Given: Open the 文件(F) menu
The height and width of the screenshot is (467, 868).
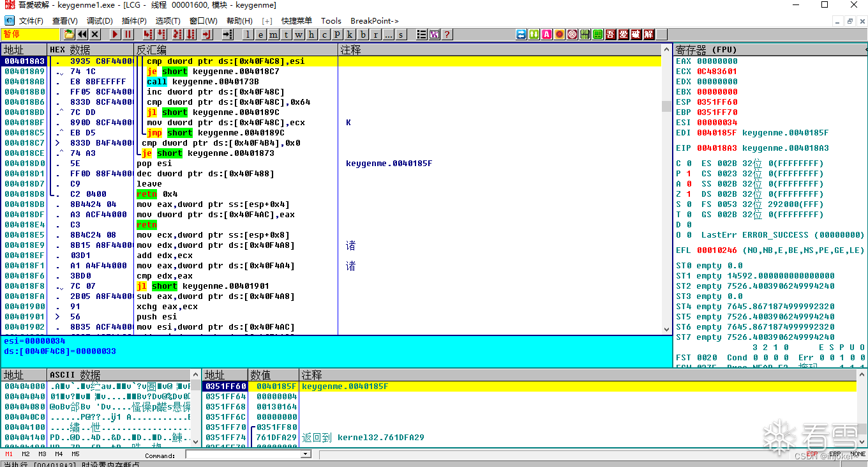Looking at the screenshot, I should pos(31,21).
